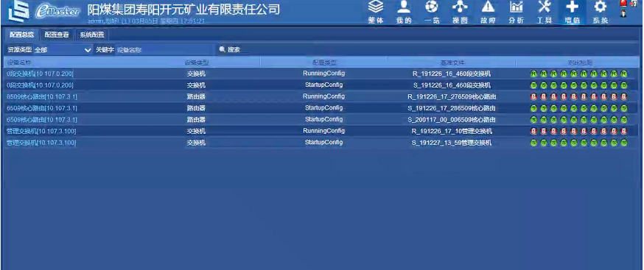Image resolution: width=644 pixels, height=270 pixels.
Task: Click the 设备类型 column header
Action: pos(197,63)
